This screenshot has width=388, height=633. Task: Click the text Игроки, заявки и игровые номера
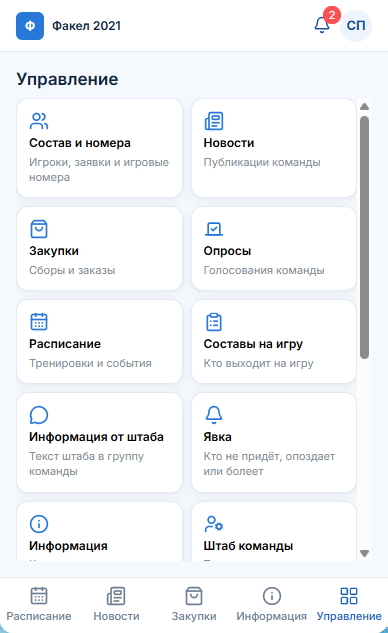(x=99, y=170)
